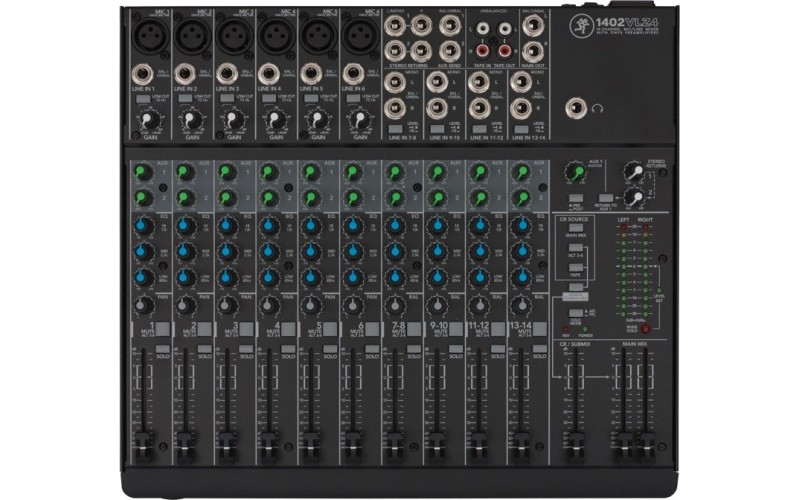The image size is (800, 500).
Task: Click the headphone output jack
Action: 577,108
